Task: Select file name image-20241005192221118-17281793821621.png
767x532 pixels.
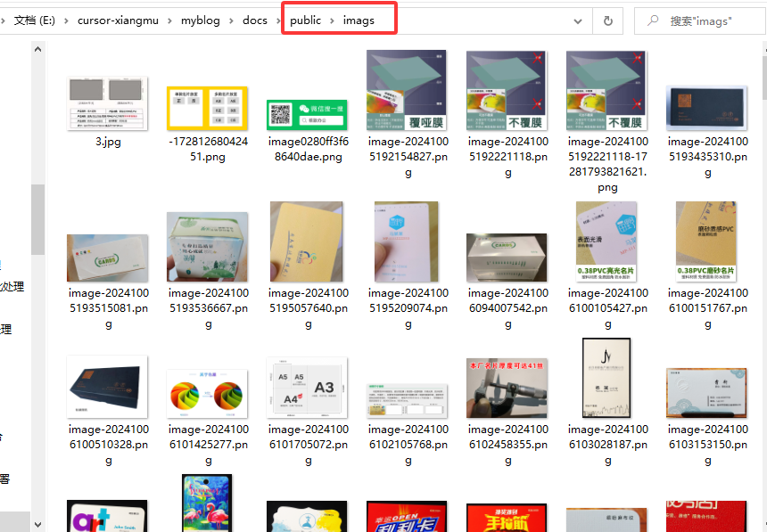Action: (607, 164)
